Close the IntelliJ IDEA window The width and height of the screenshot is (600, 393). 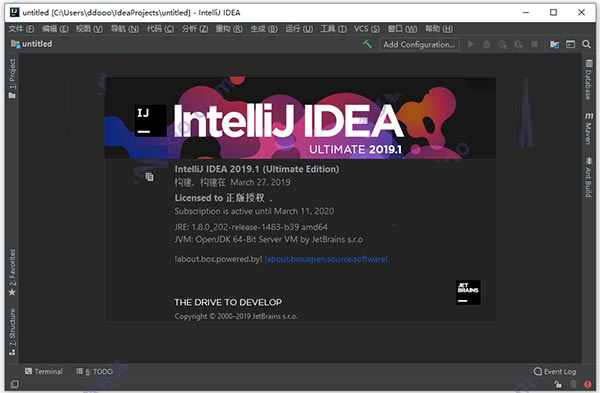pos(582,12)
